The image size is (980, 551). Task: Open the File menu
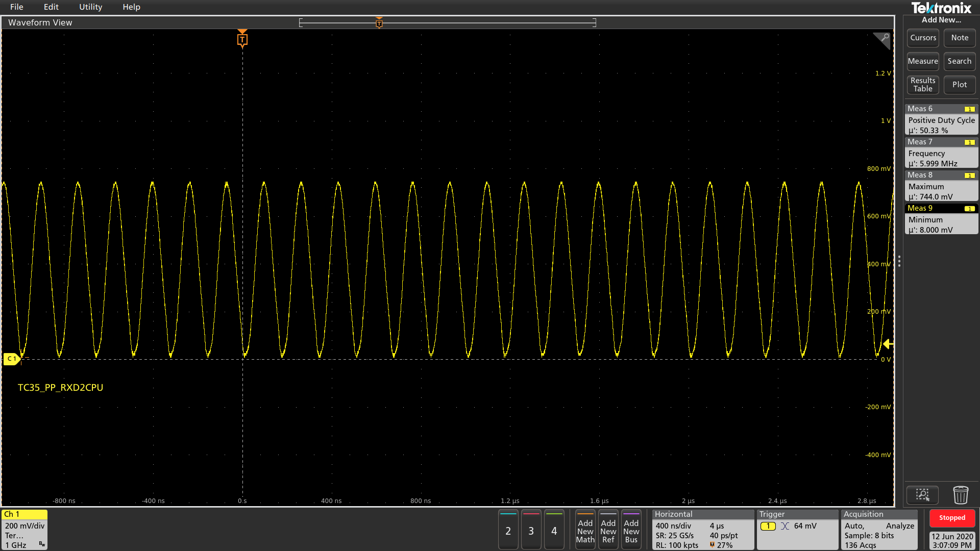click(x=16, y=7)
